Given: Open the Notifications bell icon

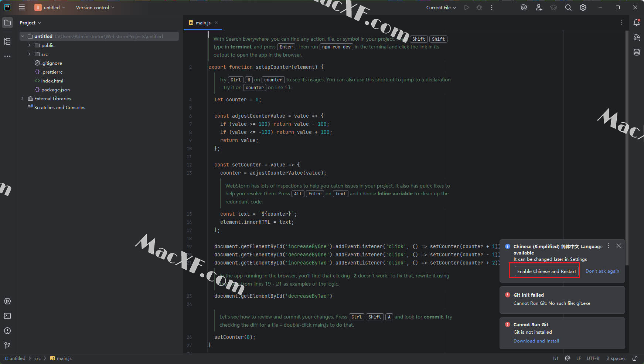Looking at the screenshot, I should point(637,23).
